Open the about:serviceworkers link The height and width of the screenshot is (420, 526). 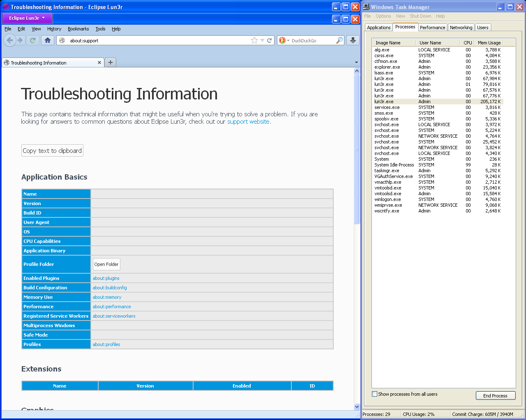[114, 316]
